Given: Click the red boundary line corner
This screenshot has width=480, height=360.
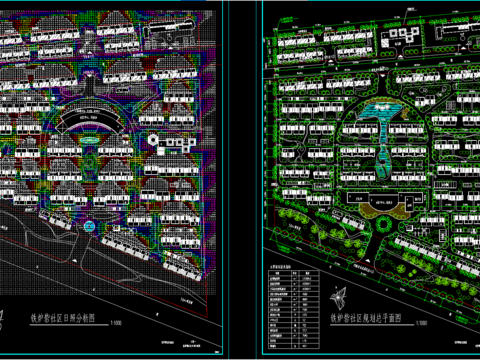Looking at the screenshot, I should click(x=207, y=316).
